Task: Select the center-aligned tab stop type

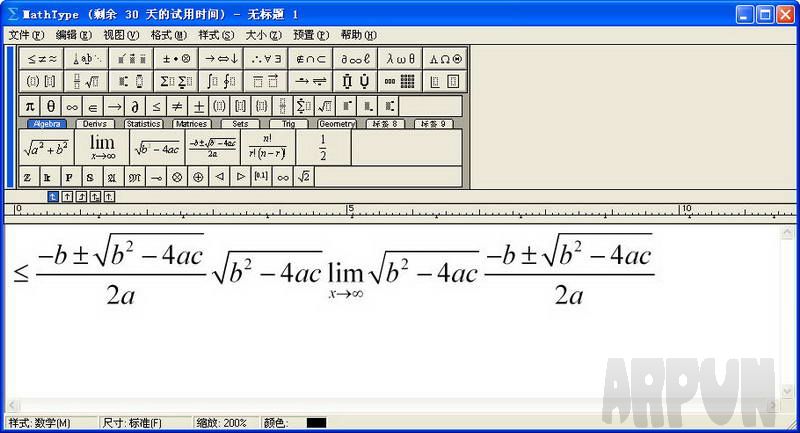Action: pyautogui.click(x=67, y=196)
